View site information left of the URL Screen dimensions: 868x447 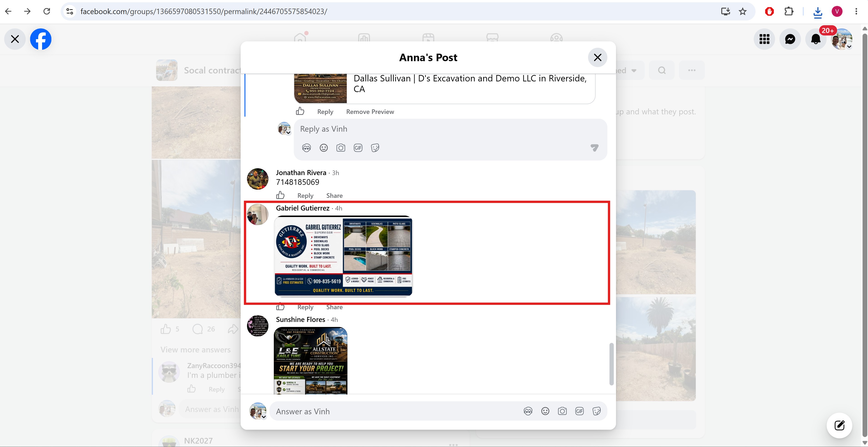pyautogui.click(x=70, y=11)
